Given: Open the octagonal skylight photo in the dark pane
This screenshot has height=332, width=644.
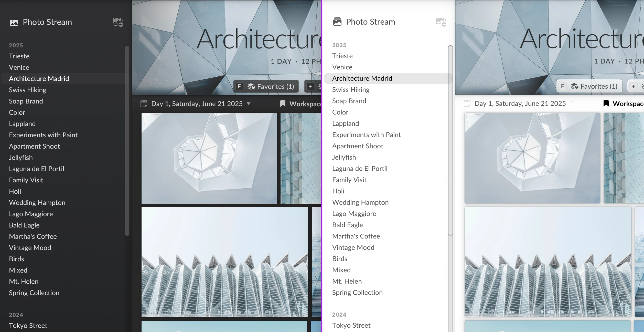Looking at the screenshot, I should tap(209, 159).
